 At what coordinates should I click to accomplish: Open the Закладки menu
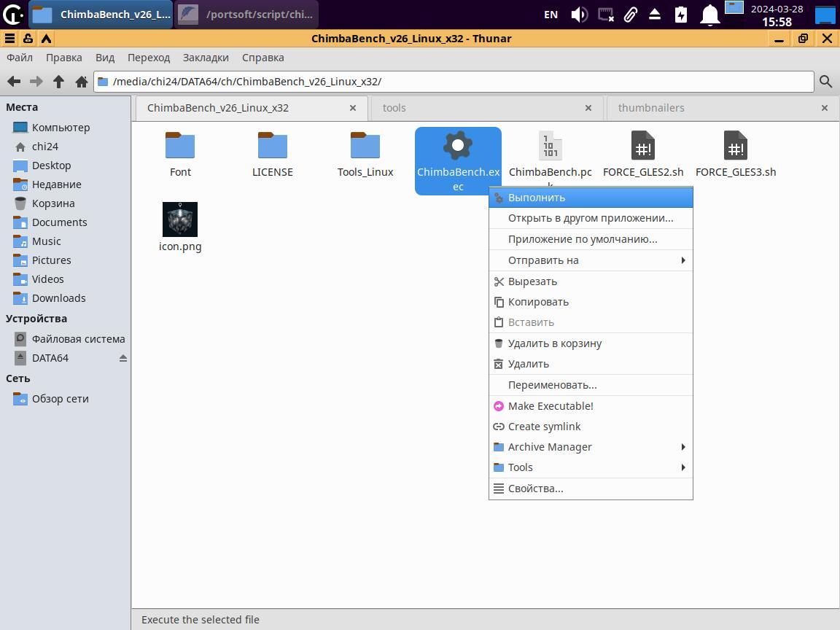(206, 58)
